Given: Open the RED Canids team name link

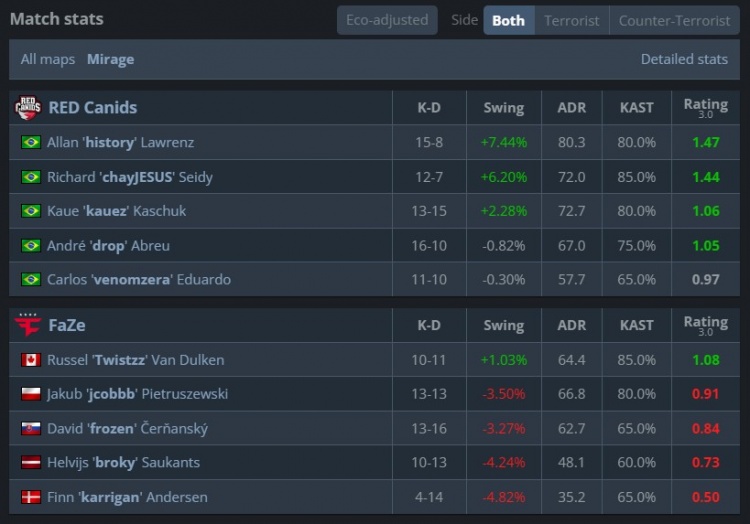Looking at the screenshot, I should [93, 108].
